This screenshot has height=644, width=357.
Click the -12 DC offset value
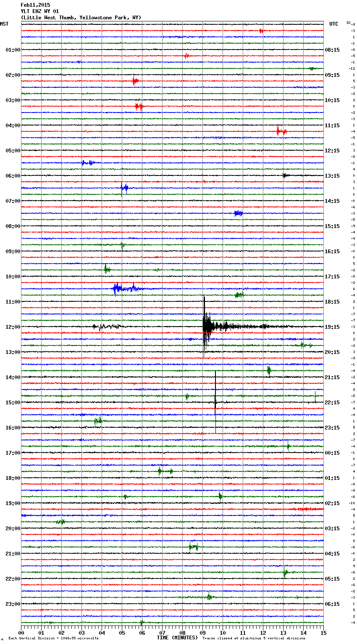352,68
